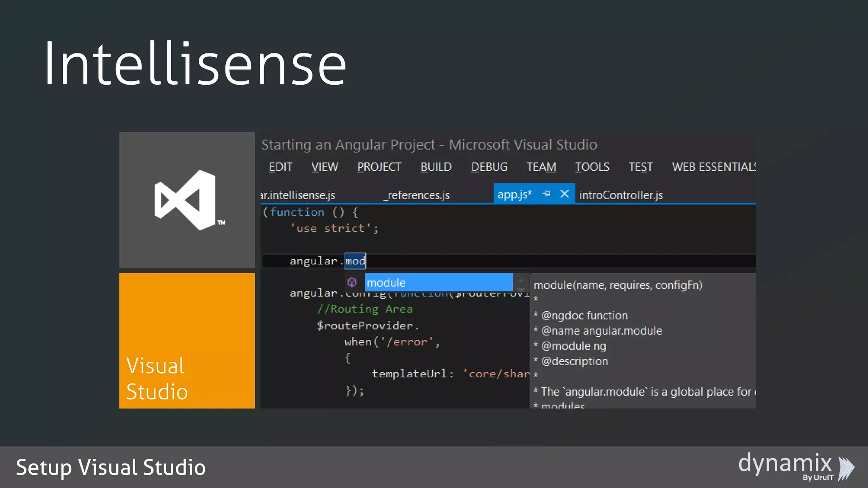The width and height of the screenshot is (868, 488).
Task: Click the templateUrl code line
Action: (451, 374)
